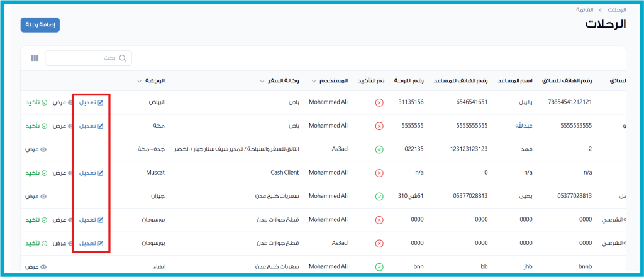
Task: Open the وكالة السفر column filter chevron
Action: point(261,81)
